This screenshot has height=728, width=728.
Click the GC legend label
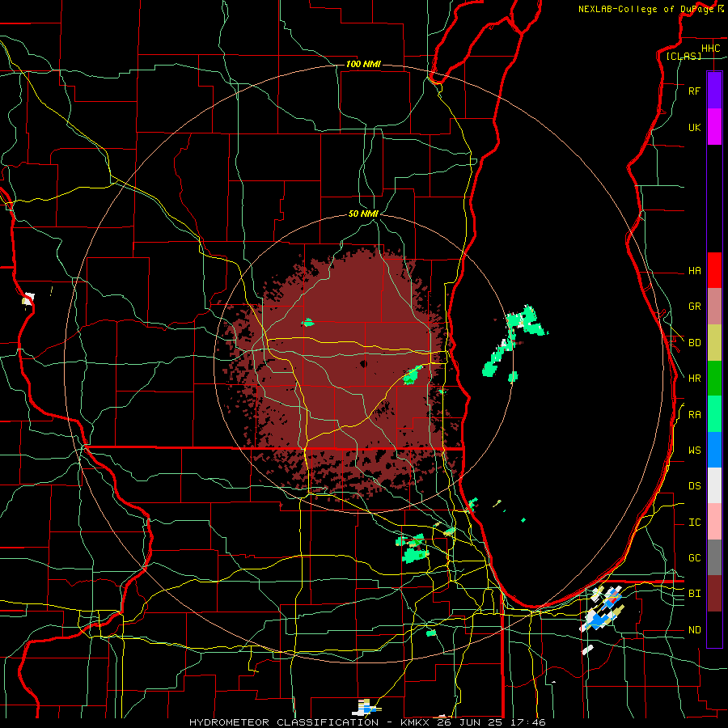(x=694, y=557)
